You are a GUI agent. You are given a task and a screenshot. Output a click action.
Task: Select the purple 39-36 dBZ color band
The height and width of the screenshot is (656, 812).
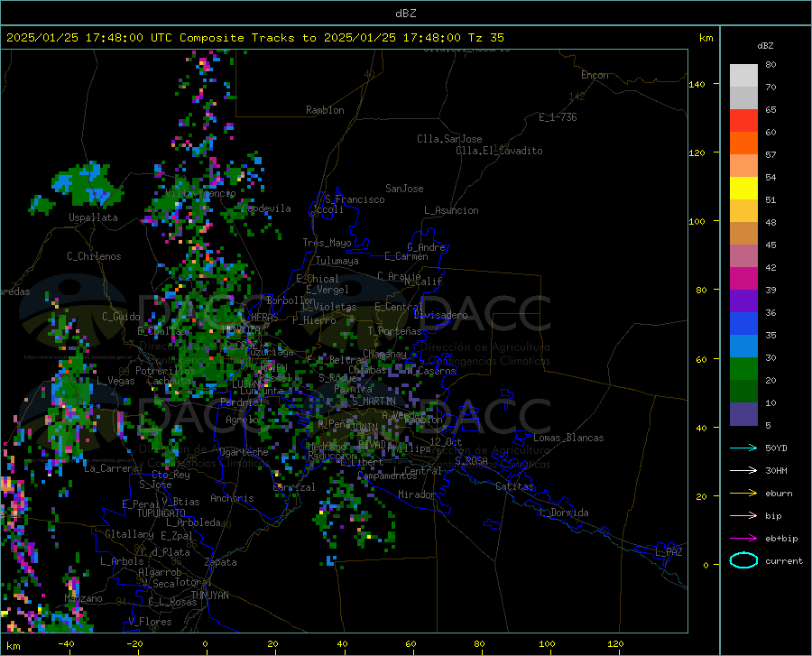click(x=743, y=301)
